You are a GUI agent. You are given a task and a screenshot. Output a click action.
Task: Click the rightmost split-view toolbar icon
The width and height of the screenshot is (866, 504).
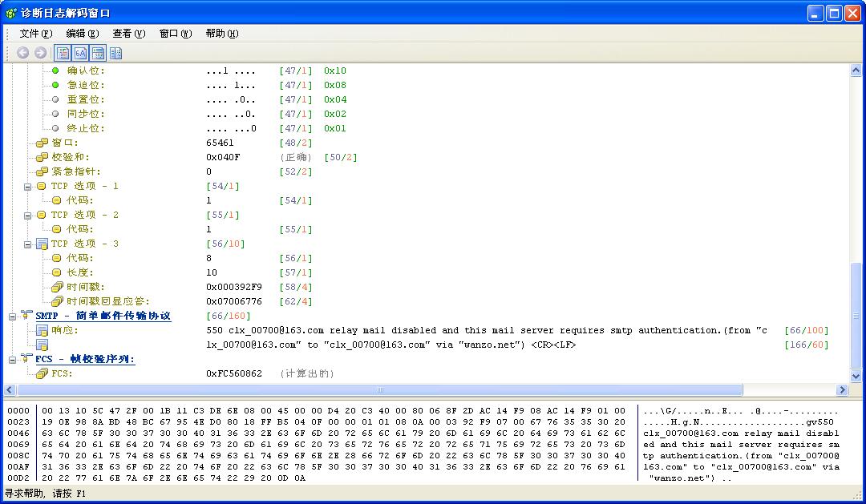(x=115, y=53)
